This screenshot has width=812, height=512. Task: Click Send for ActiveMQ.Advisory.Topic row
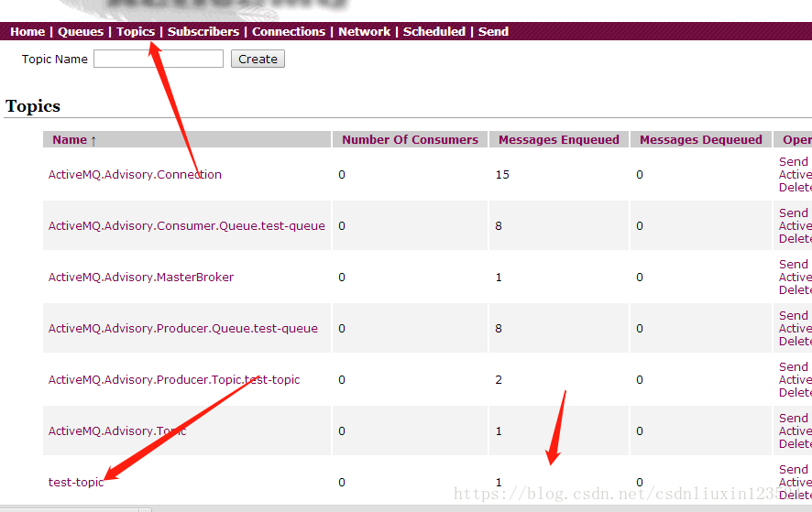click(795, 418)
